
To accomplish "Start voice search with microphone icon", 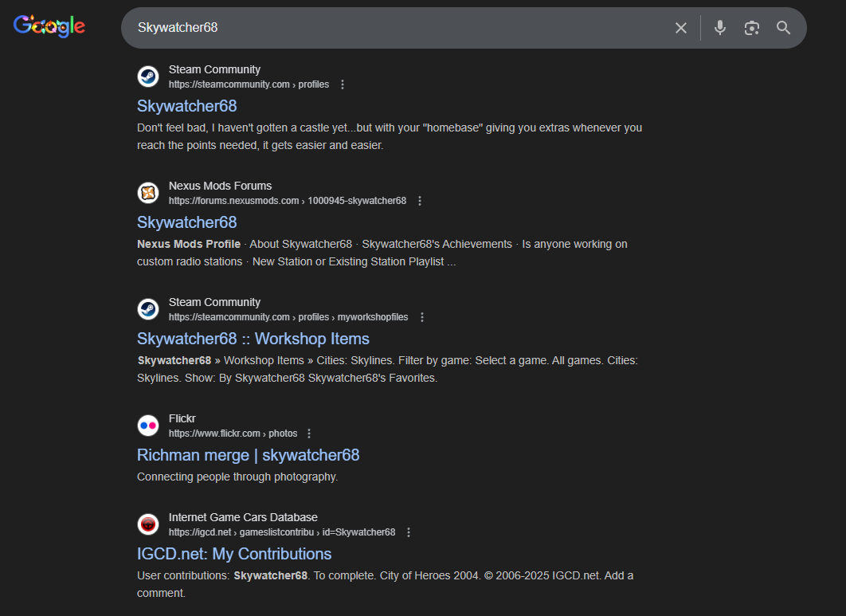I will point(720,28).
